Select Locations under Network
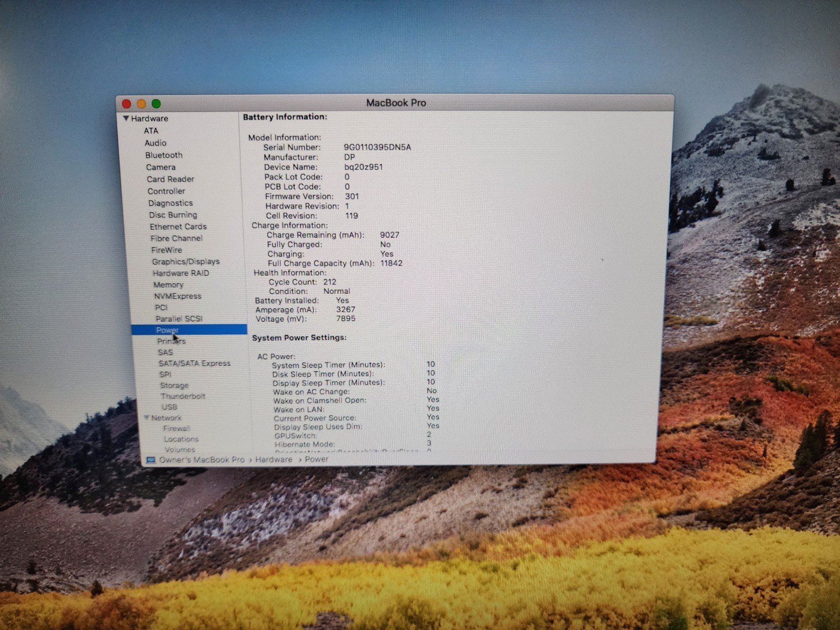840x630 pixels. [x=181, y=439]
